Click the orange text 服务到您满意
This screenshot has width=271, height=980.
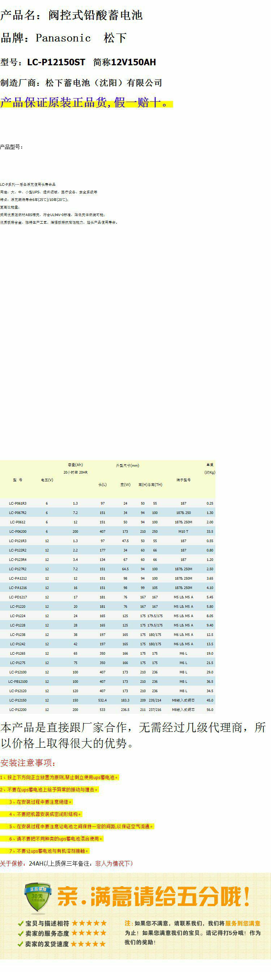pyautogui.click(x=243, y=923)
